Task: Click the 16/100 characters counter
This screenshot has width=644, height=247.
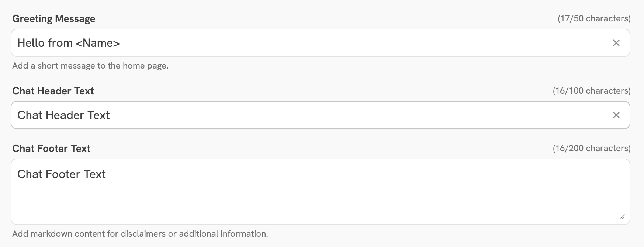Action: [592, 91]
